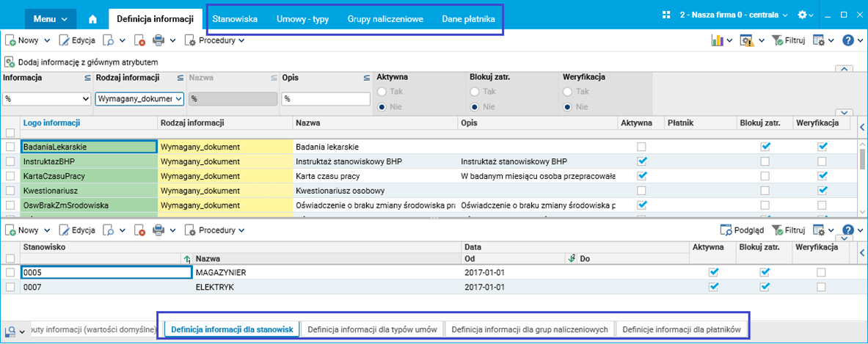
Task: Sort by Nazwa header in upper table
Action: 307,122
